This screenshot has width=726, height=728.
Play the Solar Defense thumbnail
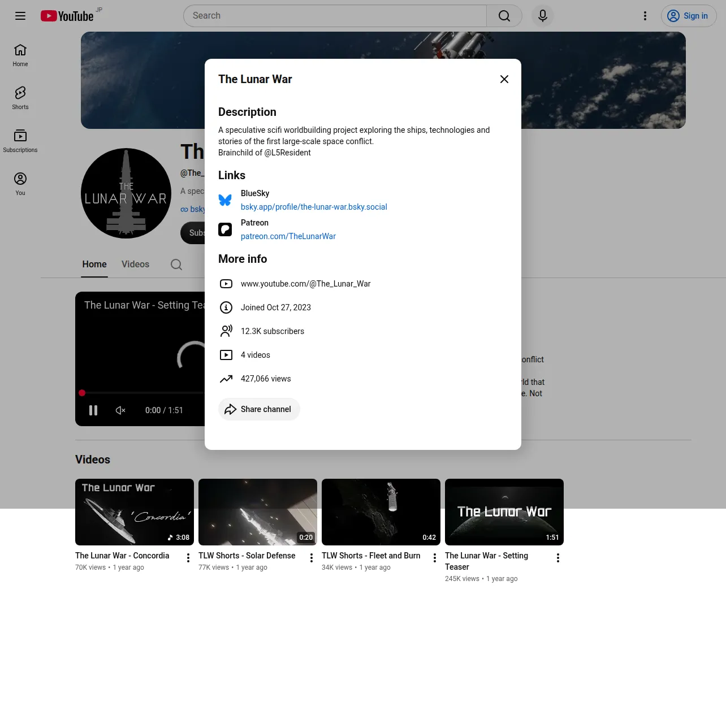tap(258, 512)
